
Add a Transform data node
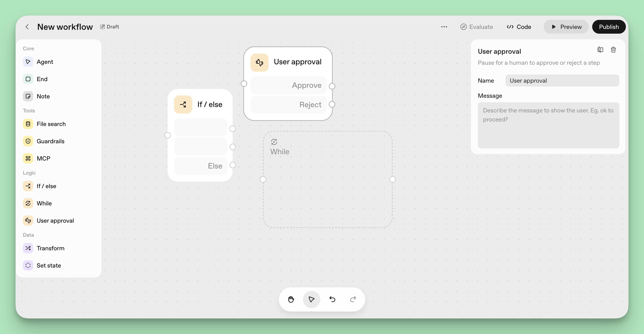(x=51, y=248)
